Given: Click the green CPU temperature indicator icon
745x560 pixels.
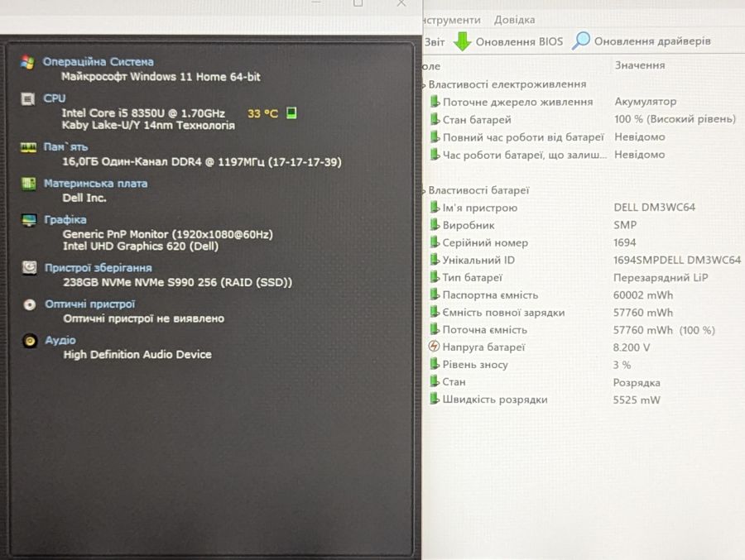Looking at the screenshot, I should tap(291, 113).
